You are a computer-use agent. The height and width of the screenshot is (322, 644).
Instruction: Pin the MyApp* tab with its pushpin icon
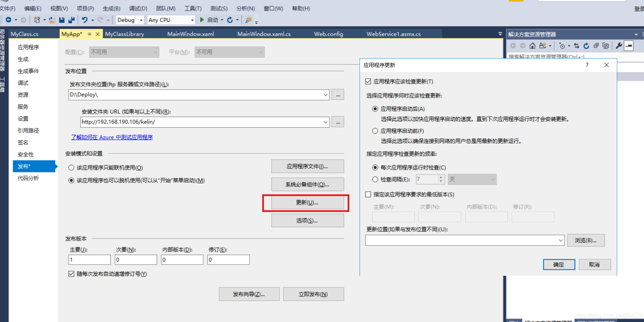(89, 34)
